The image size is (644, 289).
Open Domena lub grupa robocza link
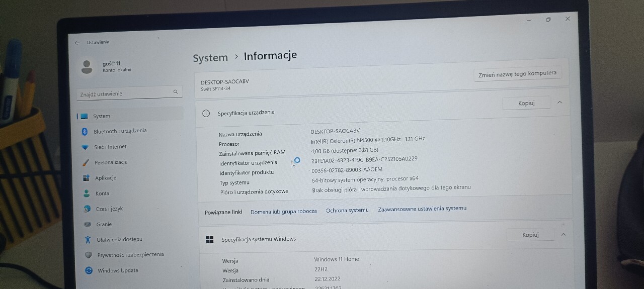tap(284, 212)
